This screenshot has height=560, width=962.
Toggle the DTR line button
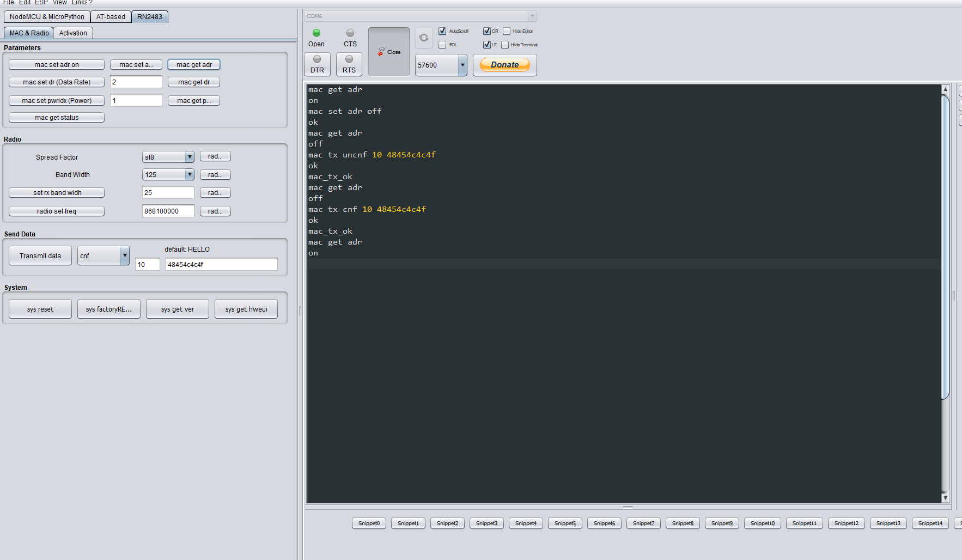pos(317,64)
